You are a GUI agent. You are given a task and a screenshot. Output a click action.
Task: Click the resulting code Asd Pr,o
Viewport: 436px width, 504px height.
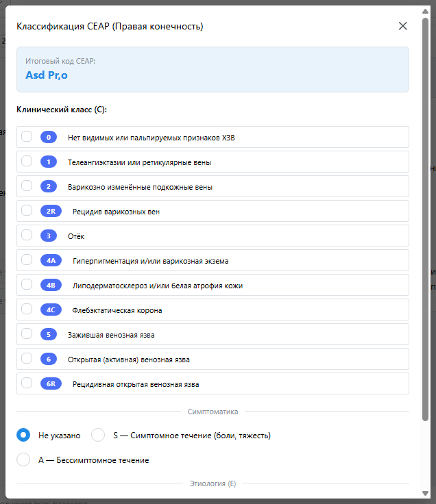(x=47, y=75)
